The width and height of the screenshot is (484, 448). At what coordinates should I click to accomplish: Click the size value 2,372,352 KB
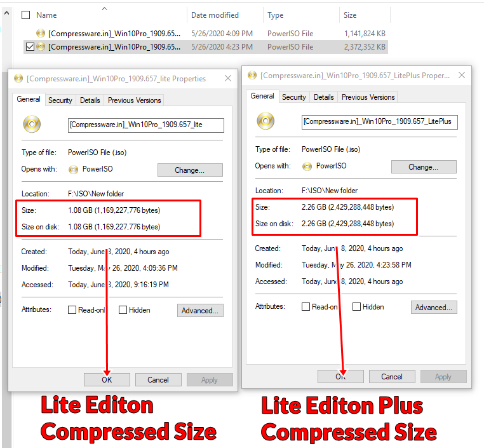click(365, 47)
